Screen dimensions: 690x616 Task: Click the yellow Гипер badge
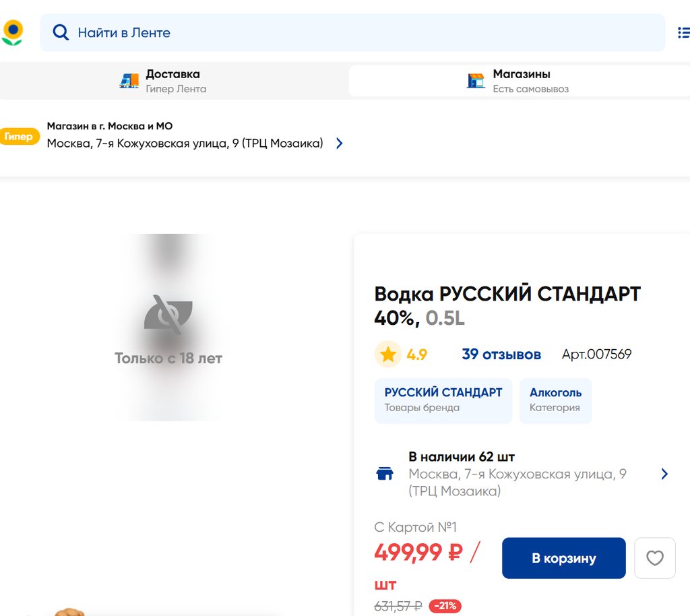(18, 137)
